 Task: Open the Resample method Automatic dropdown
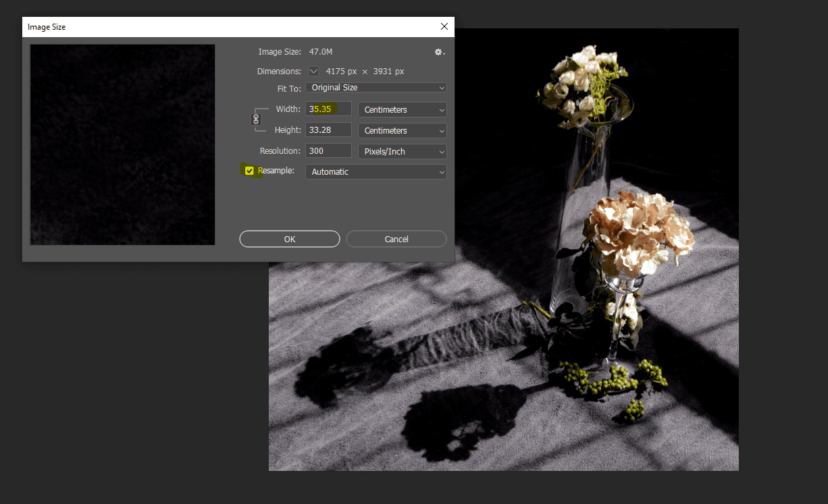376,172
